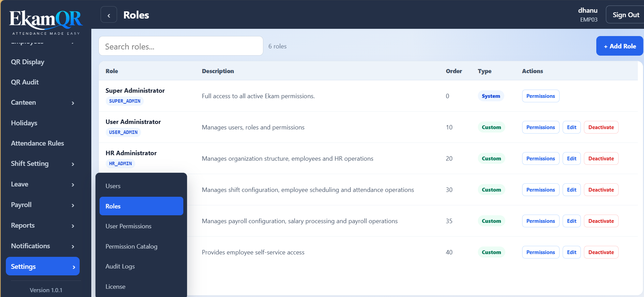This screenshot has width=644, height=297.
Task: Edit the role with order 30
Action: click(572, 190)
